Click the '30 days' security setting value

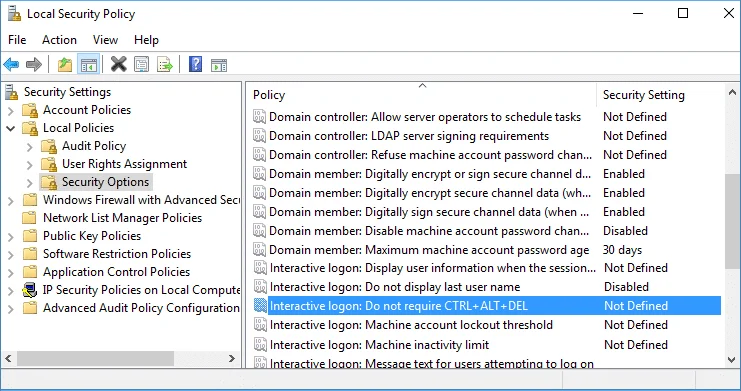[x=622, y=250]
